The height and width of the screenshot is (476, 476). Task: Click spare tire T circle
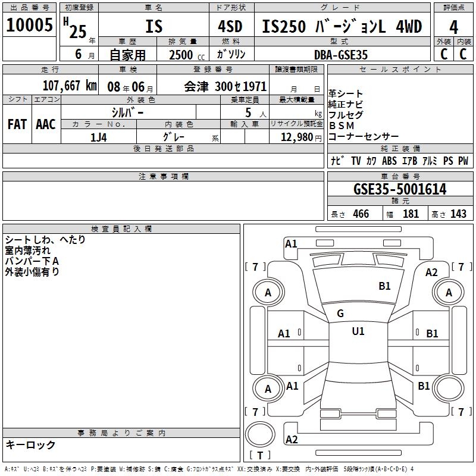pos(260,434)
